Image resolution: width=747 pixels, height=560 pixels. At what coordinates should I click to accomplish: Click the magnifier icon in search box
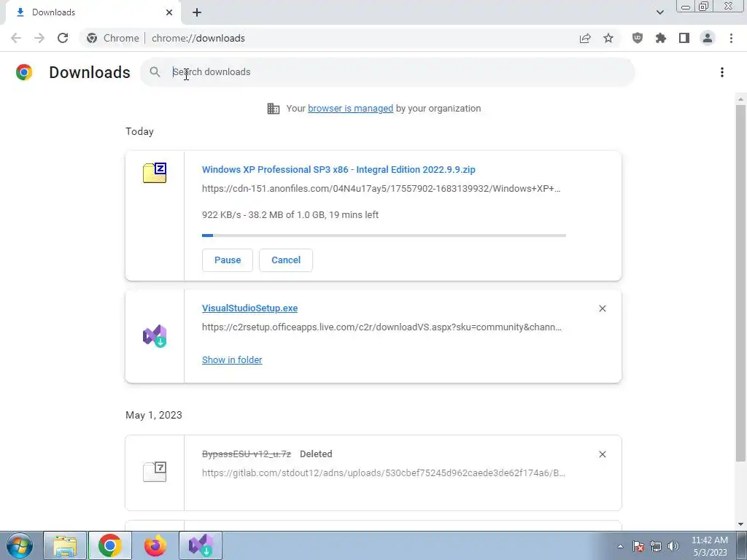coord(155,72)
